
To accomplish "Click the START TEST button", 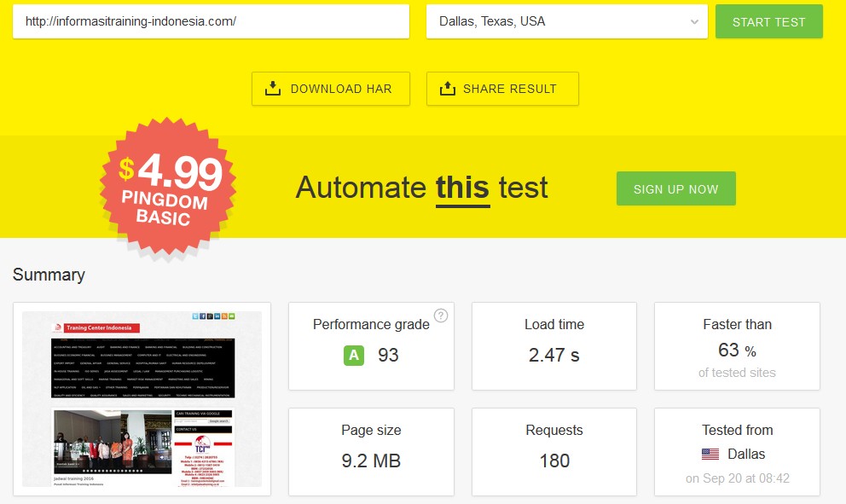I will [769, 21].
